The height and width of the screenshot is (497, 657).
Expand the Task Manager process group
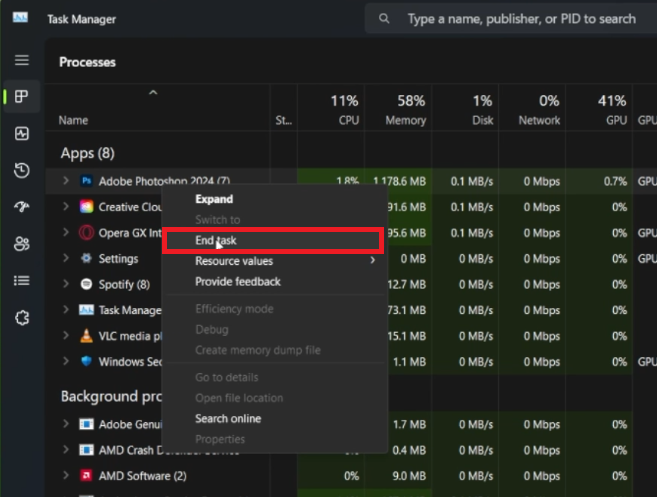(66, 310)
